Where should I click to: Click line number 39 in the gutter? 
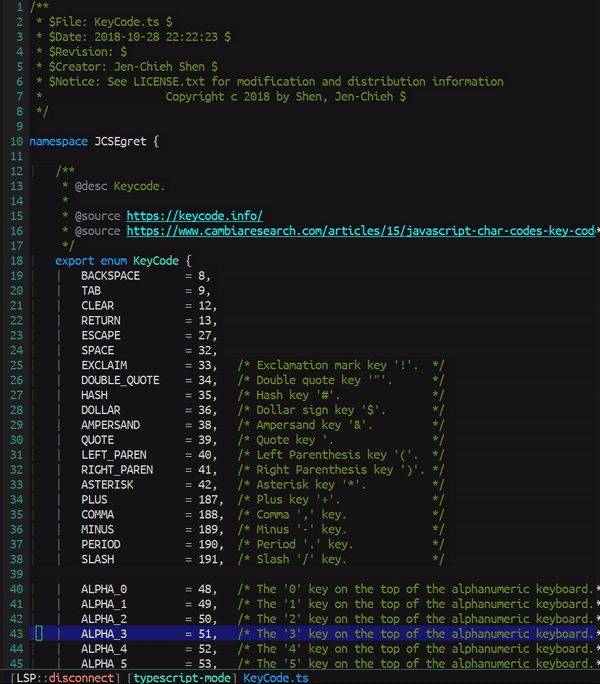click(17, 574)
